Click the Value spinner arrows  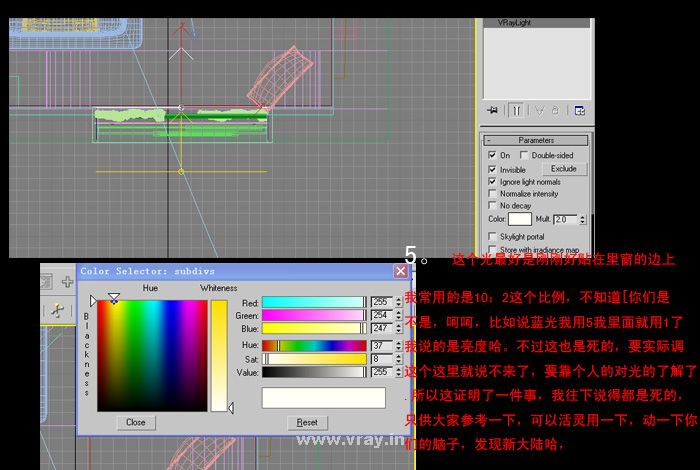click(399, 372)
